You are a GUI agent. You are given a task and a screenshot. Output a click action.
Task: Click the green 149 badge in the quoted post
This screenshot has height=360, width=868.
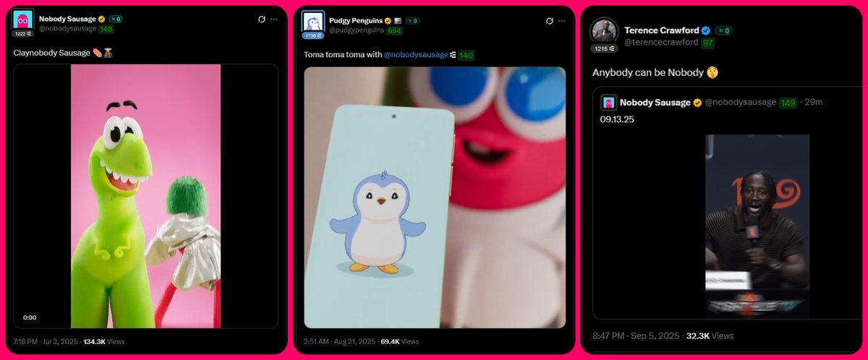pyautogui.click(x=788, y=103)
